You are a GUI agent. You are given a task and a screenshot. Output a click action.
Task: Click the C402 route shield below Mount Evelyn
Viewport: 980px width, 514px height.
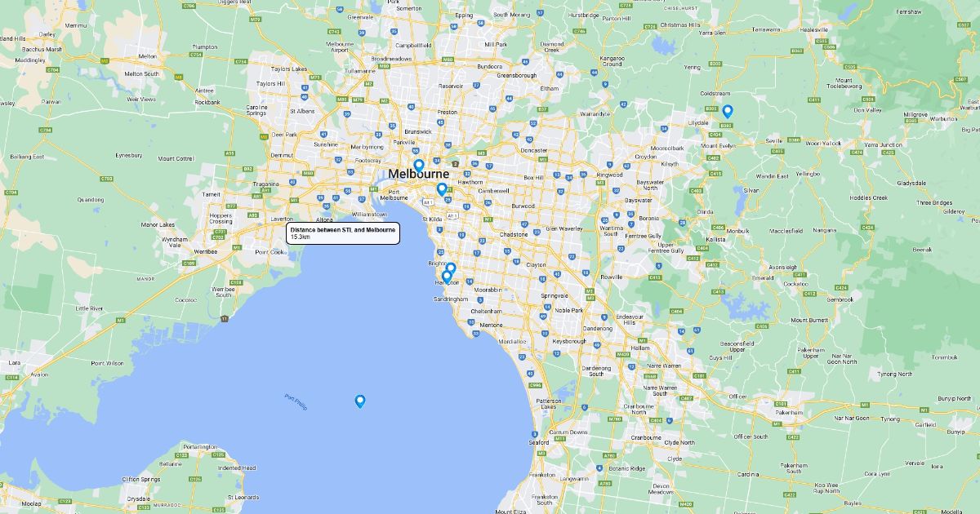pyautogui.click(x=713, y=157)
